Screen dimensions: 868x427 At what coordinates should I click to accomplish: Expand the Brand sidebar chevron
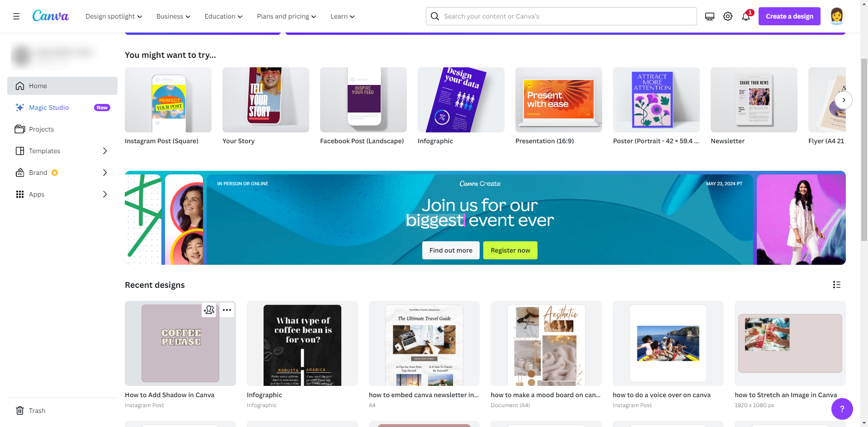105,173
